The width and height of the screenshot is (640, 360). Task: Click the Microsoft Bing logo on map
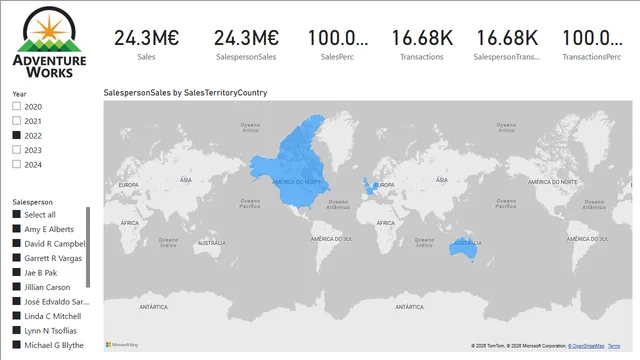click(x=122, y=345)
